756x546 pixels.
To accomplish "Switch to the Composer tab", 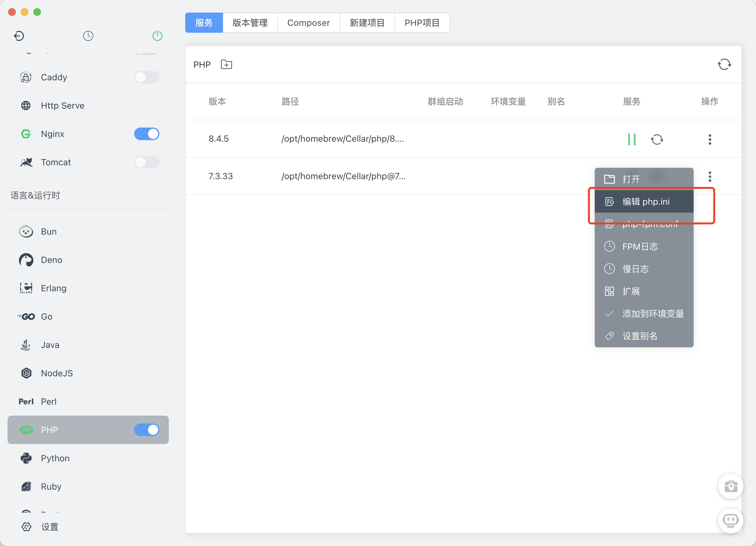I will click(308, 23).
